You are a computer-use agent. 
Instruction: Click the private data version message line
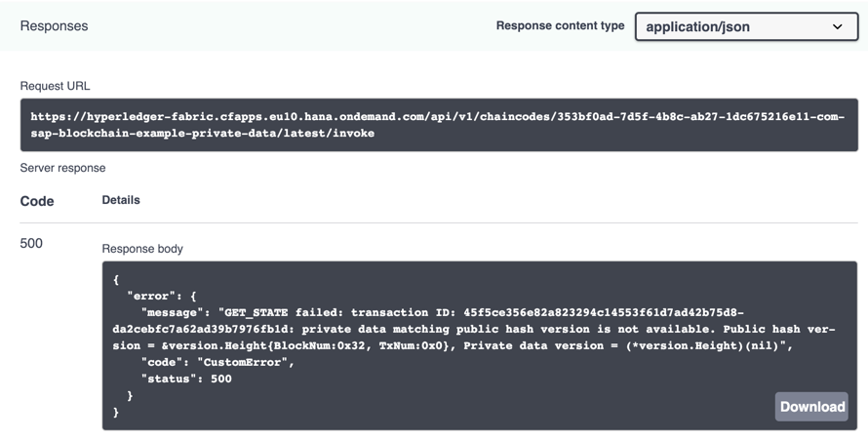[x=454, y=346]
